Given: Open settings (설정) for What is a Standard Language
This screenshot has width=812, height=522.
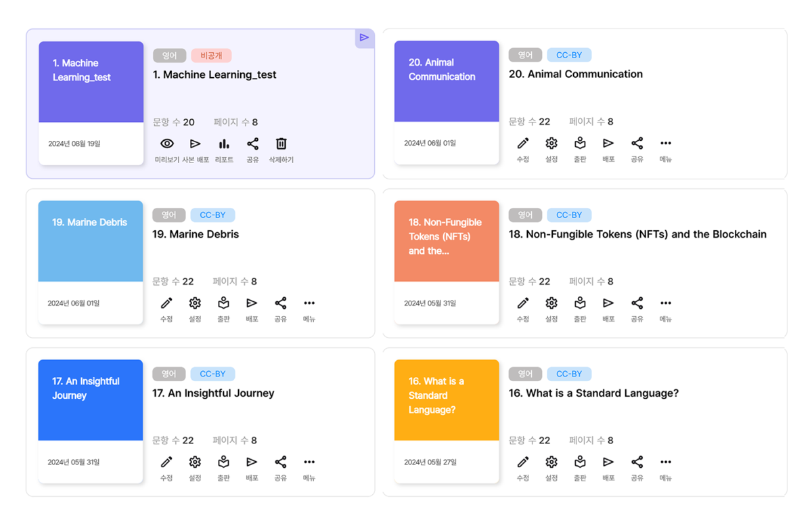Looking at the screenshot, I should pyautogui.click(x=551, y=462).
